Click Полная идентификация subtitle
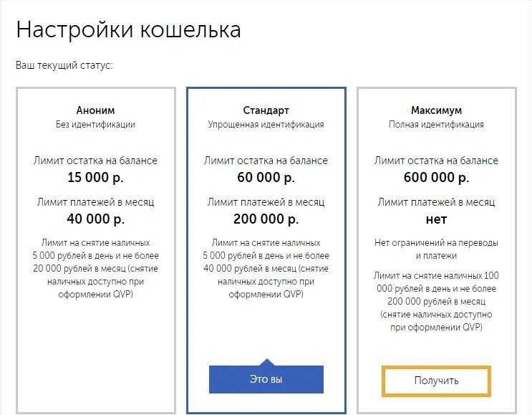Viewport: 532px width, 415px height. (436, 124)
